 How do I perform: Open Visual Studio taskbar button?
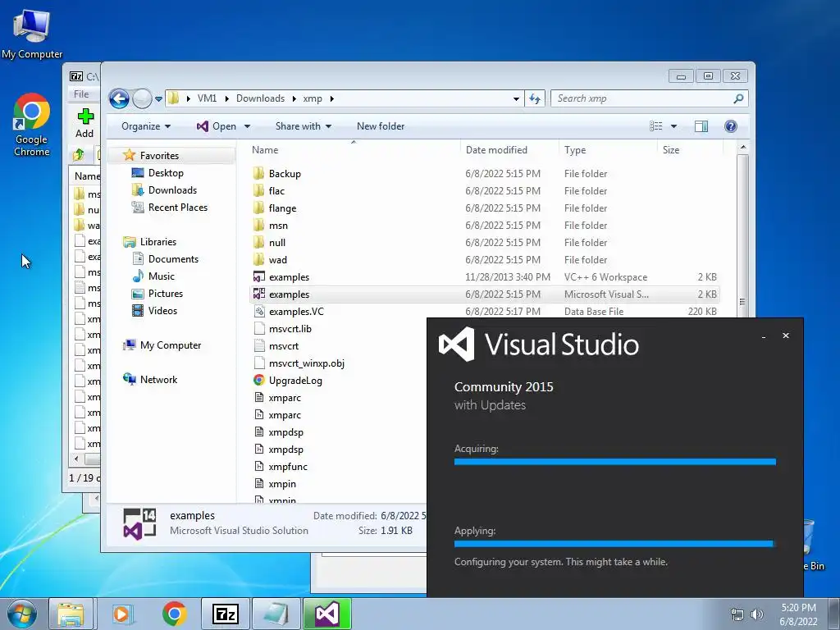click(x=326, y=614)
